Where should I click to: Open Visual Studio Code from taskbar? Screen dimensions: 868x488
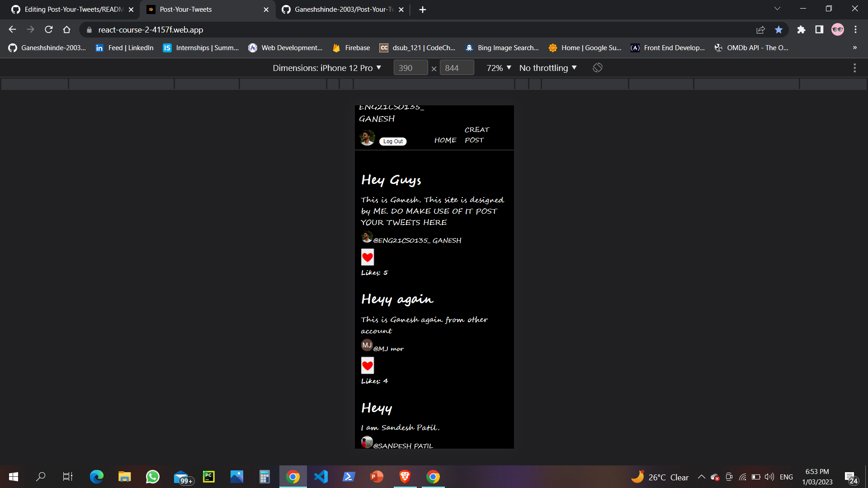pos(321,477)
